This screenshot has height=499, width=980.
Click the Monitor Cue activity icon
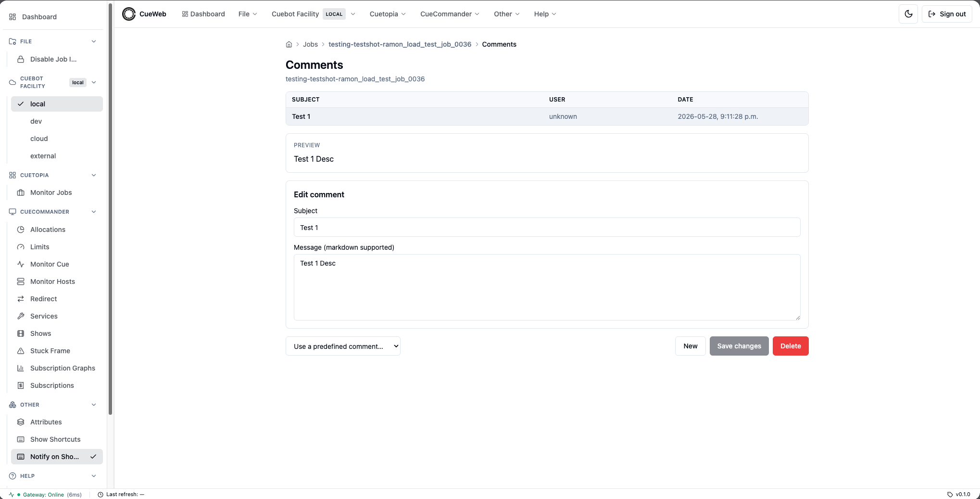coord(21,264)
